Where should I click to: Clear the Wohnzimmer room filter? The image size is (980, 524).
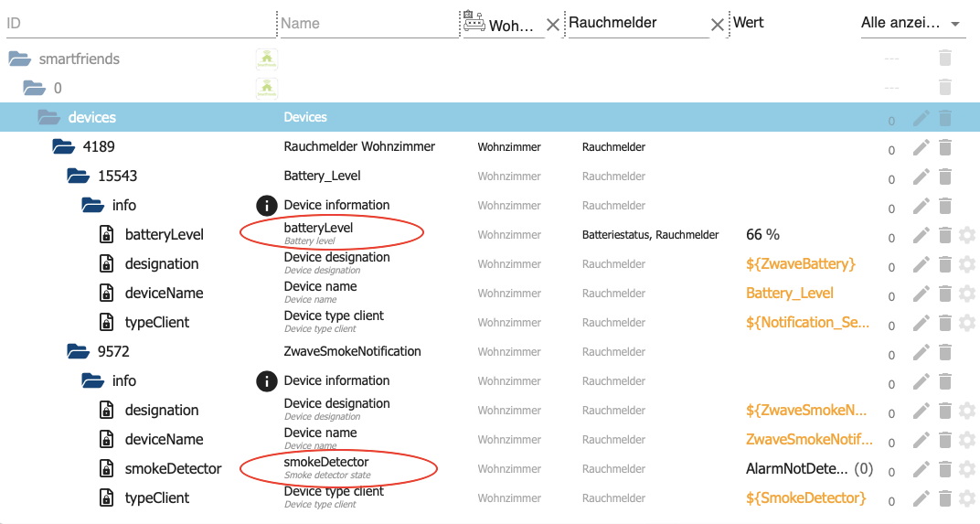(552, 25)
